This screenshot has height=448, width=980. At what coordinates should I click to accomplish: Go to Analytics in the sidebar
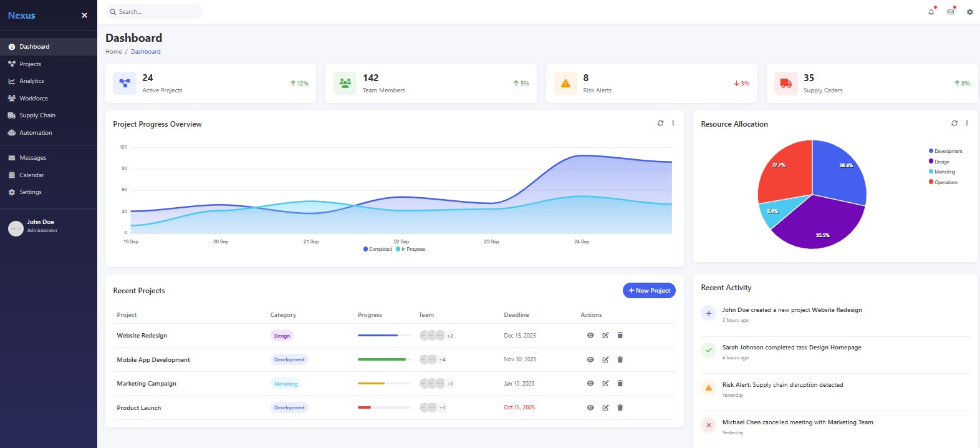pos(32,81)
